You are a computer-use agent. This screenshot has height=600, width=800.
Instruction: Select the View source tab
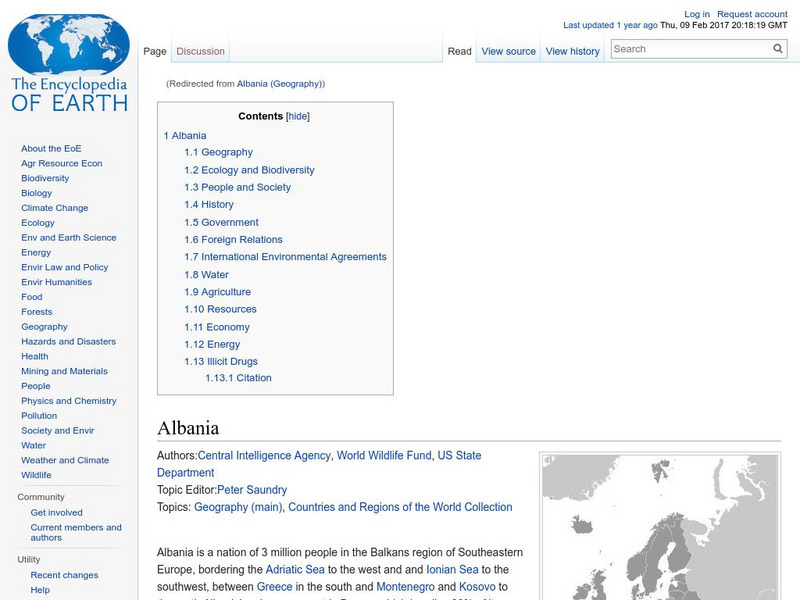[x=508, y=50]
